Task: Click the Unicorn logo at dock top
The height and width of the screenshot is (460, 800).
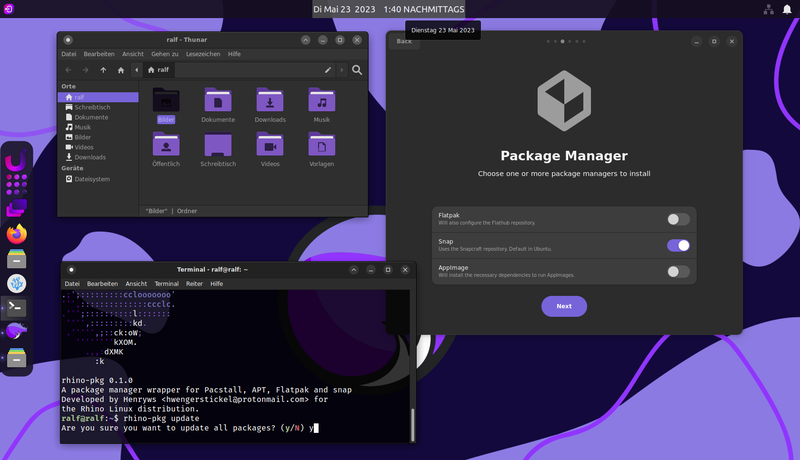Action: [x=16, y=160]
